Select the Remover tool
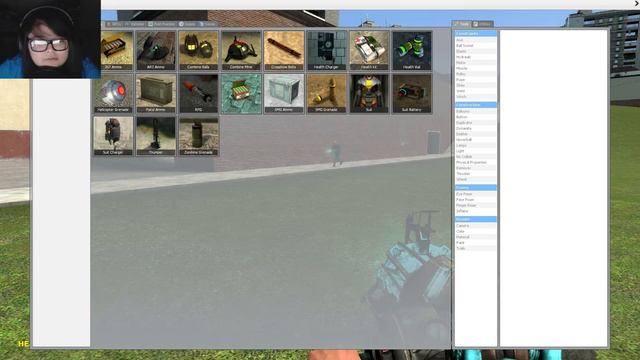The image size is (640, 360). coord(476,168)
